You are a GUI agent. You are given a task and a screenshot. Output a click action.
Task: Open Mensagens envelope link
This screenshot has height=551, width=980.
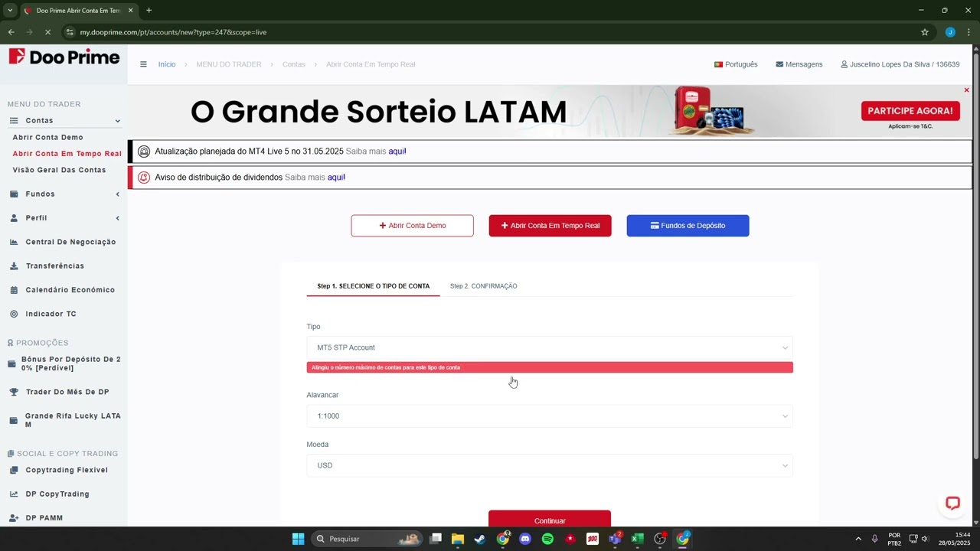click(x=799, y=64)
